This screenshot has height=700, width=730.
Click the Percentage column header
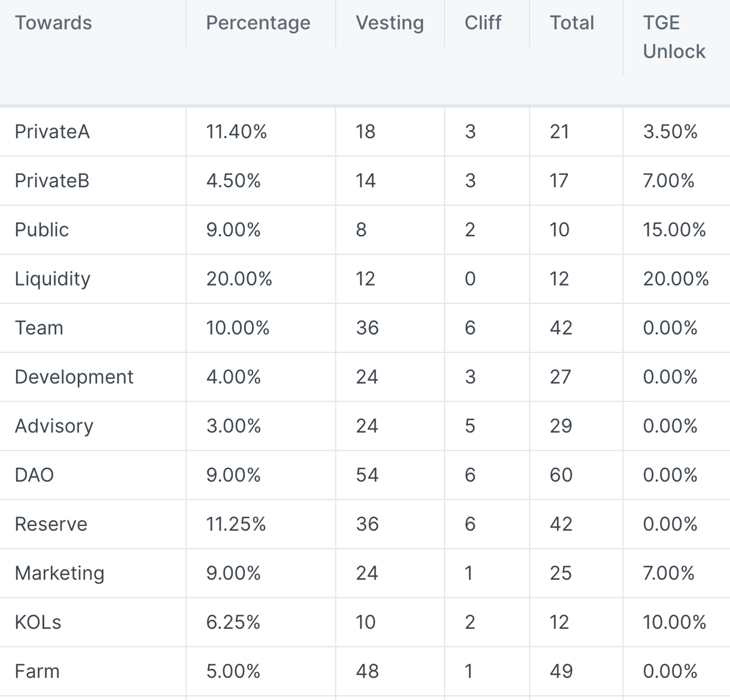(258, 23)
